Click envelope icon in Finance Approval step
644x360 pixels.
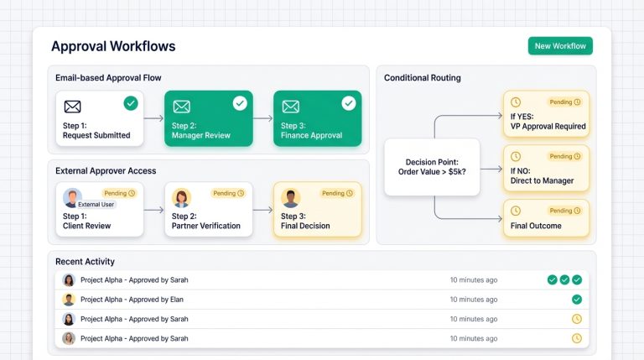click(x=291, y=107)
